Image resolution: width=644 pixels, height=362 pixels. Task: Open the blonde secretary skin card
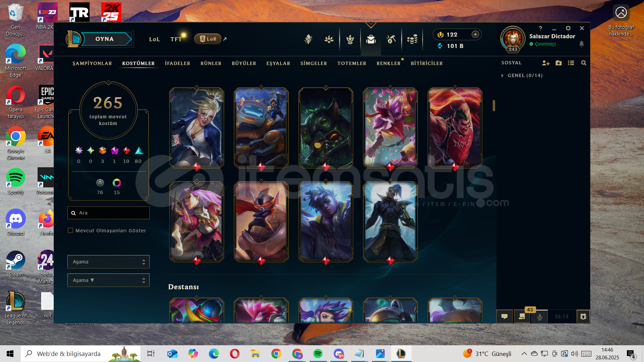click(197, 127)
